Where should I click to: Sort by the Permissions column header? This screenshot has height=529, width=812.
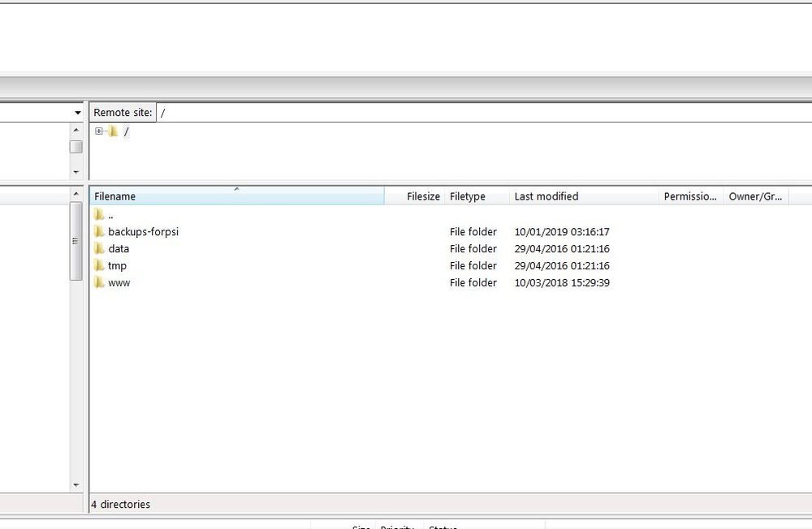691,196
